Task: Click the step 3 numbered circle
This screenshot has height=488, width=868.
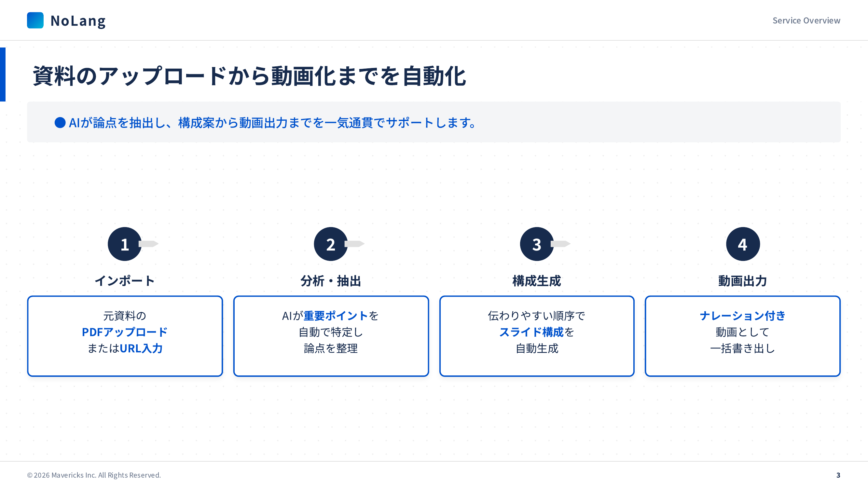Action: (x=536, y=244)
